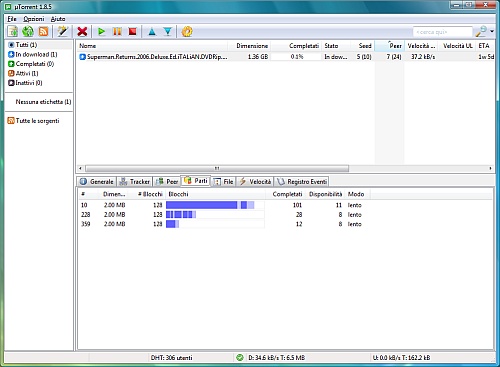Open the Opzioni menu
500x367 pixels.
click(34, 19)
